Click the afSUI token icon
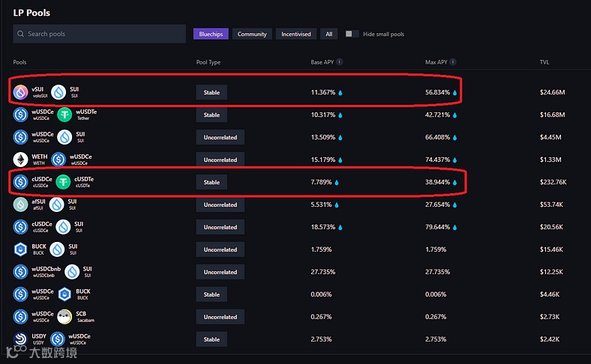This screenshot has width=591, height=364. [21, 204]
